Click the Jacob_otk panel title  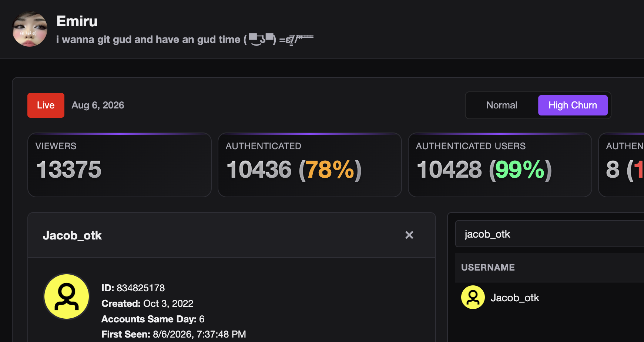[72, 235]
